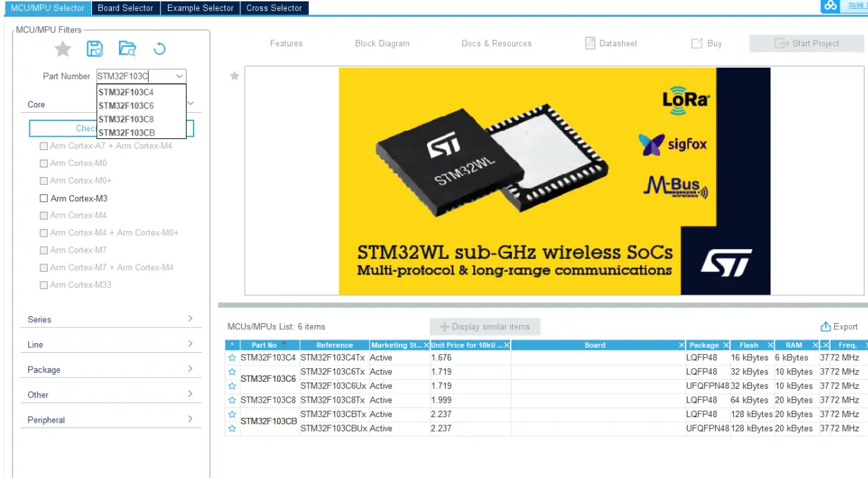Switch to Board Selector tab

click(125, 8)
